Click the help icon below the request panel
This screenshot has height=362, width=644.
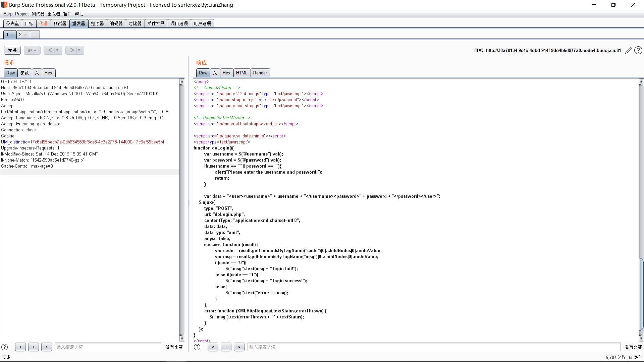click(5, 347)
